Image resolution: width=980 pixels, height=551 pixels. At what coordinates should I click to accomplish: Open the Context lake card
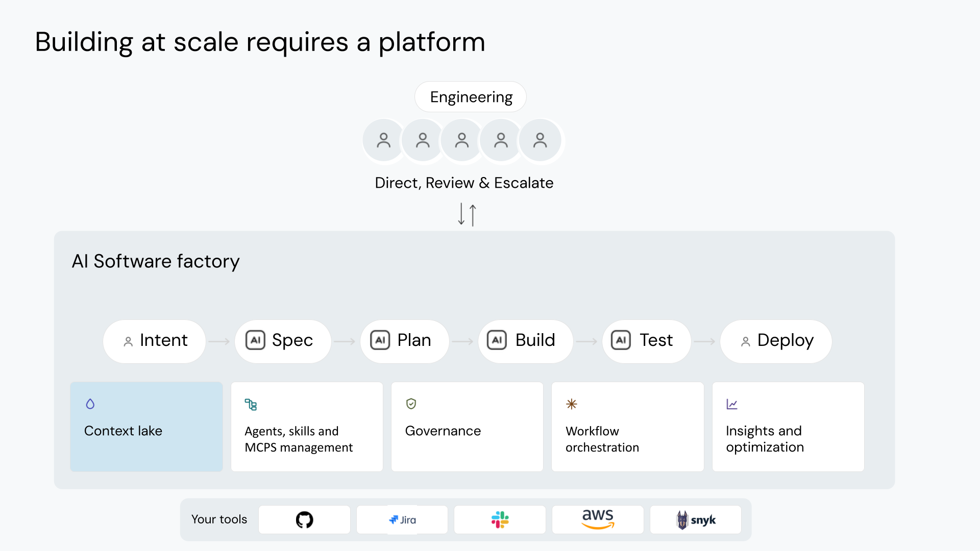146,427
